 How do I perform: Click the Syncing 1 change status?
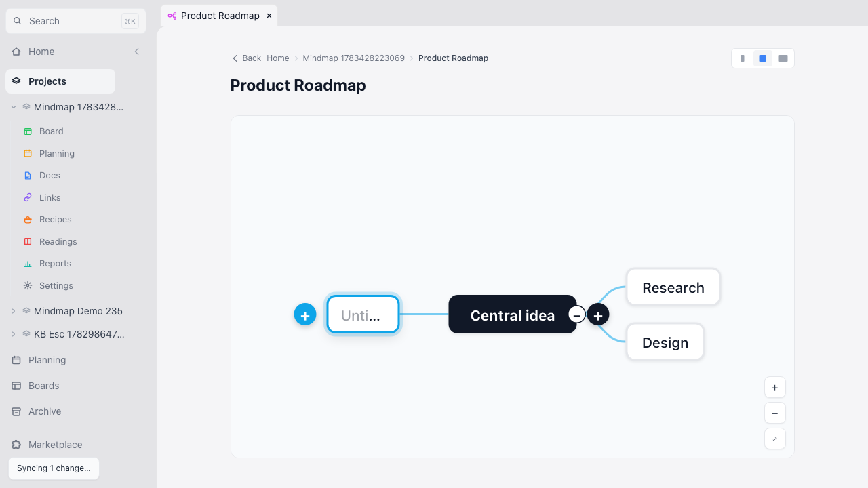54,468
